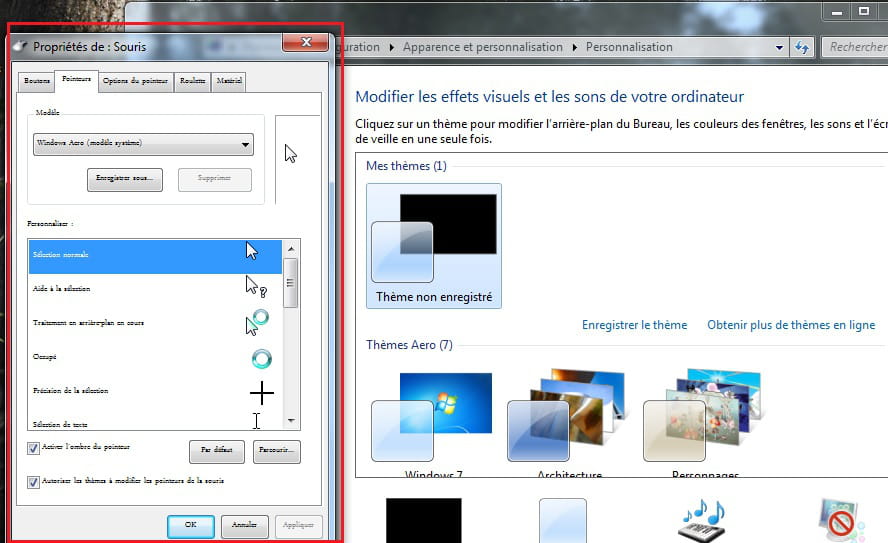Screen dimensions: 888x543
Task: Click pointer list scrollbar up arrow
Action: [291, 249]
